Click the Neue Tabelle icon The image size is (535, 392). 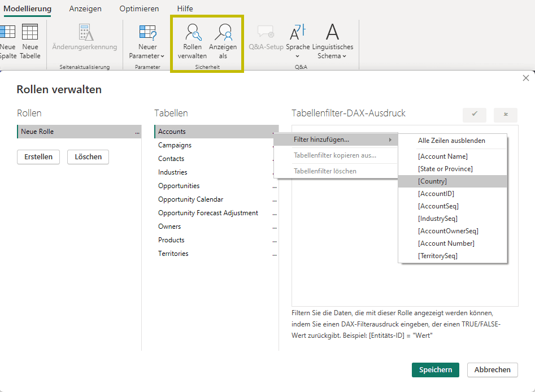tap(30, 41)
